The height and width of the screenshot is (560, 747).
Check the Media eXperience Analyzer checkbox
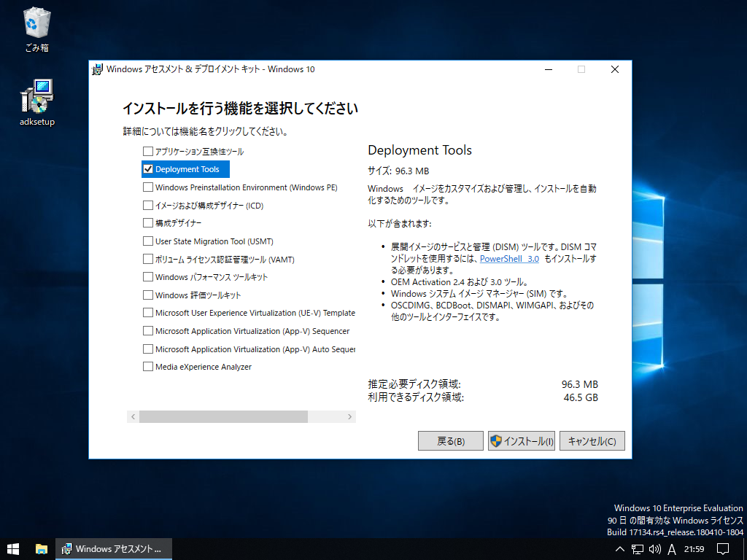tap(148, 367)
